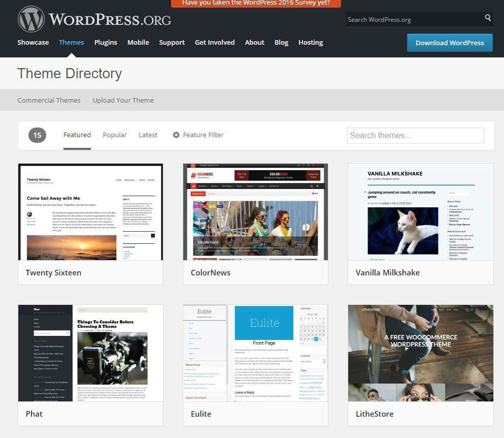Viewport: 504px width, 438px height.
Task: Click the WordPress 2016 Survey banner
Action: (x=256, y=3)
